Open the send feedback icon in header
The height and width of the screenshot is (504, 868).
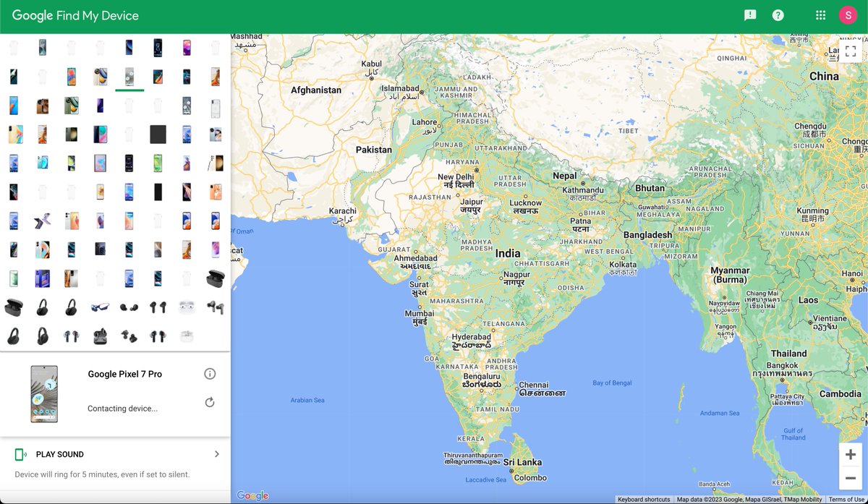(x=750, y=15)
